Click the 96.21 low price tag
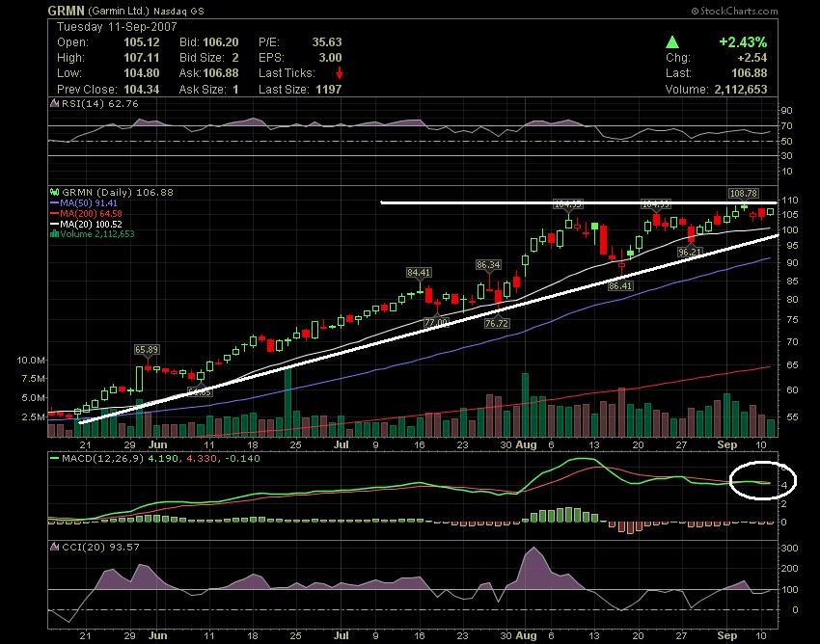The width and height of the screenshot is (820, 644). [x=690, y=252]
